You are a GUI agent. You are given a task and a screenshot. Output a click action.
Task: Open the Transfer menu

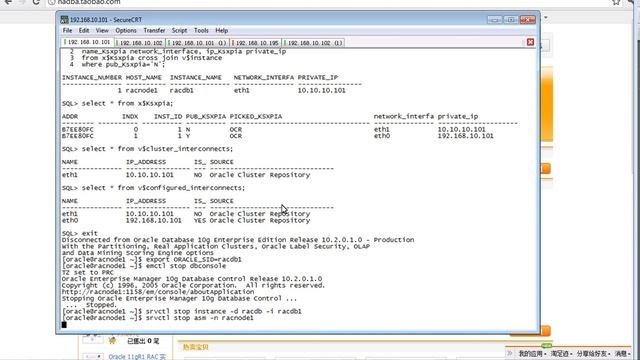tap(154, 31)
